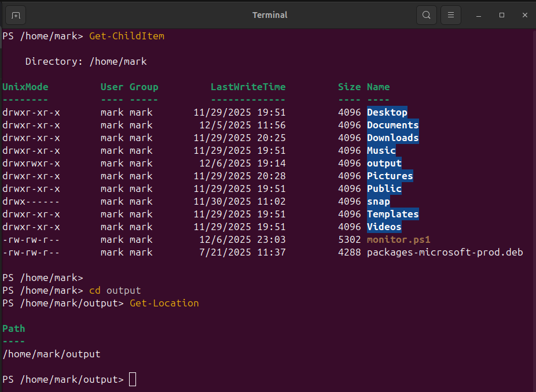Screen dimensions: 536x392
Task: Click the Terminal window title
Action: (270, 15)
